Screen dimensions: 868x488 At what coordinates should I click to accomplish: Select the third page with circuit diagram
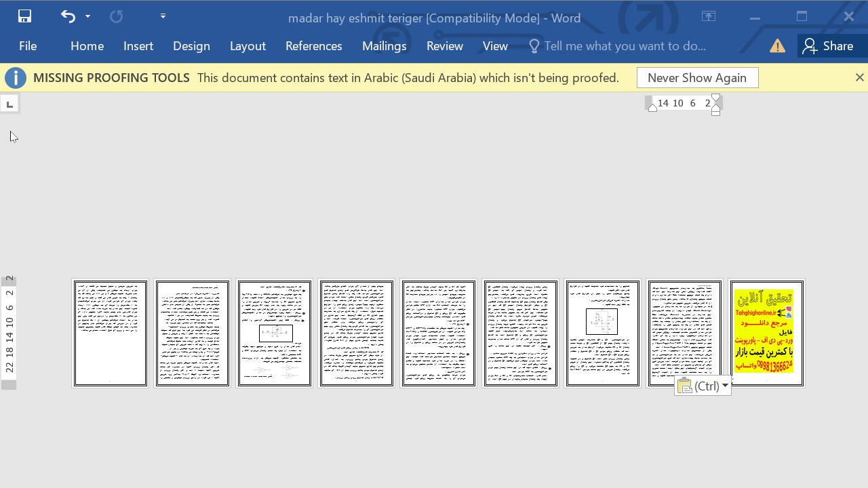275,333
